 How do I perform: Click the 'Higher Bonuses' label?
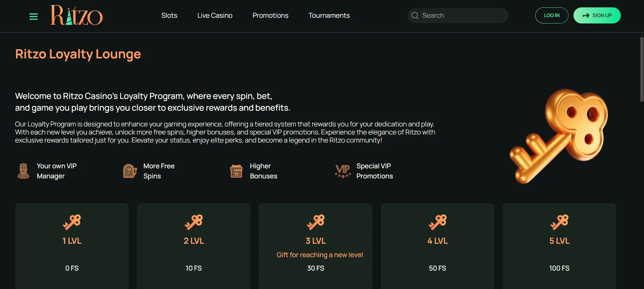click(263, 171)
